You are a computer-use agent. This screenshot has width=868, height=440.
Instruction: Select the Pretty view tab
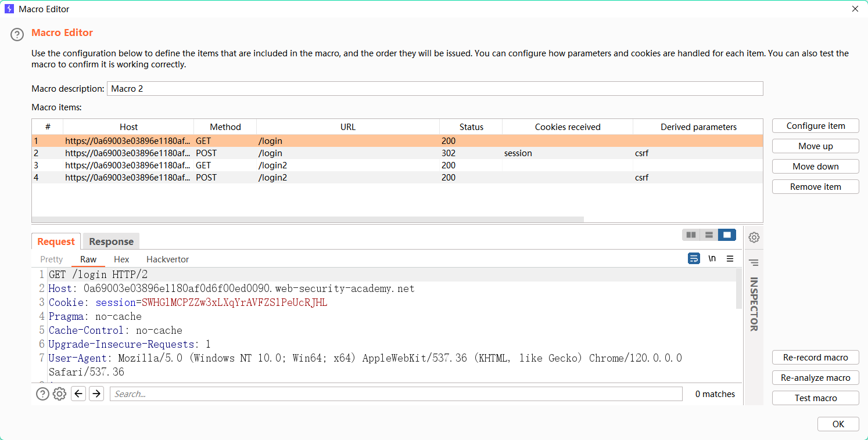[52, 259]
